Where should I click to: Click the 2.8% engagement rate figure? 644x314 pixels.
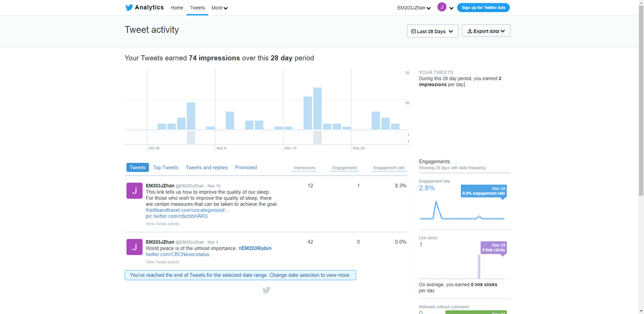(x=427, y=188)
